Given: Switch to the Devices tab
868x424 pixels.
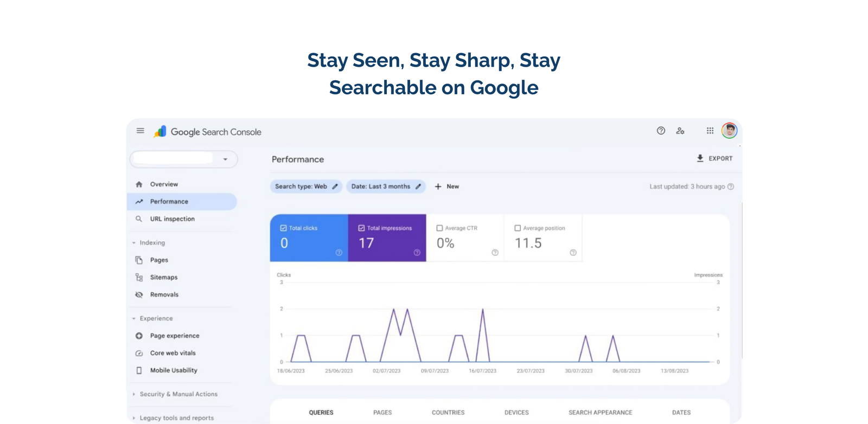Looking at the screenshot, I should click(516, 413).
